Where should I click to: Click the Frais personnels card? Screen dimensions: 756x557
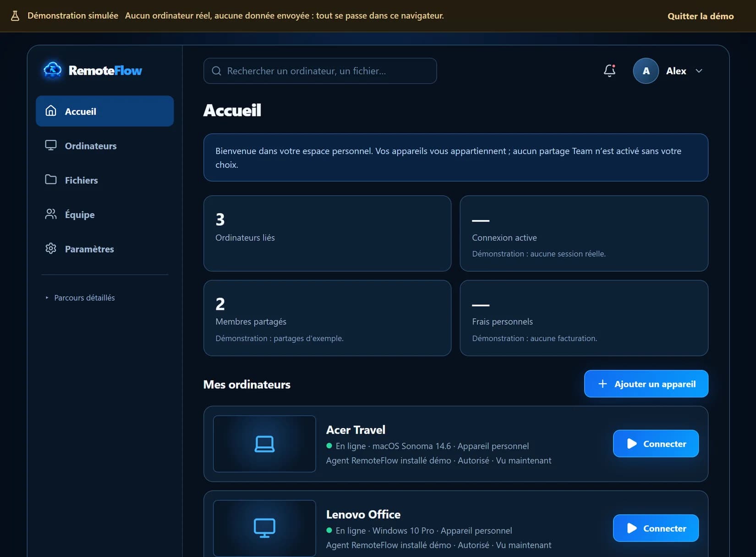tap(584, 318)
